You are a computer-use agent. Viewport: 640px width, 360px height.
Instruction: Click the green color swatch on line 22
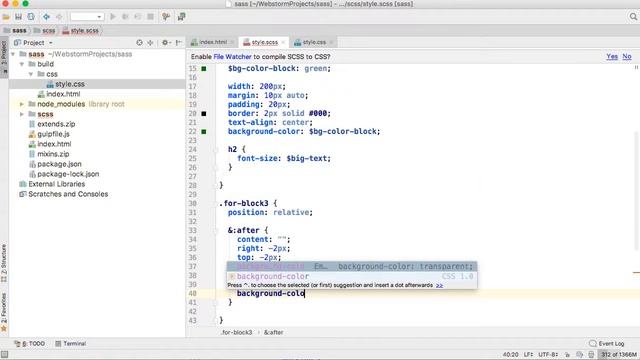204,132
